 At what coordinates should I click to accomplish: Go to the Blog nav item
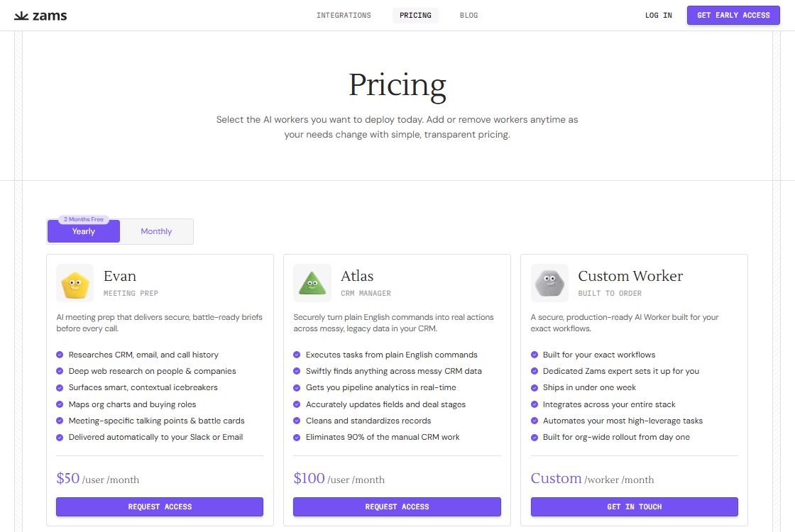click(468, 16)
